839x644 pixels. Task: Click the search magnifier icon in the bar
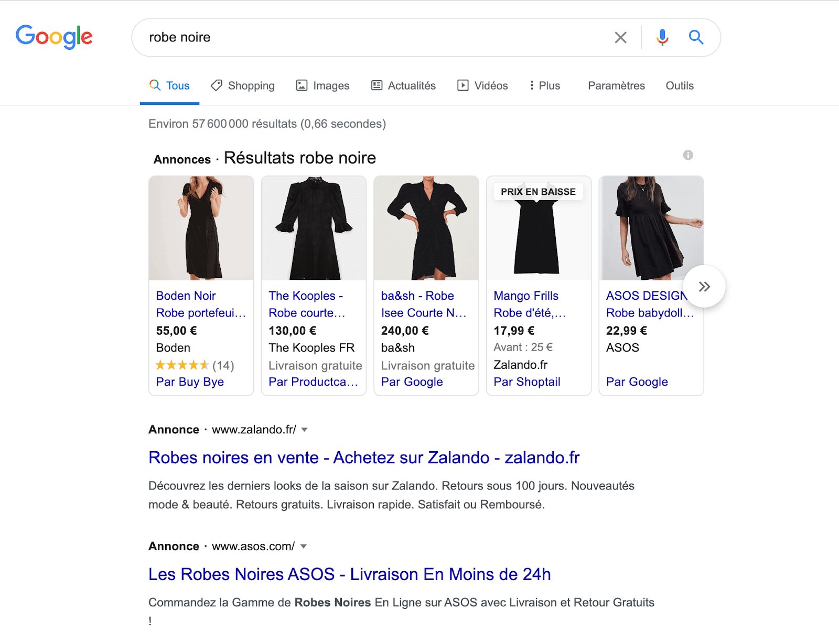[x=696, y=37]
